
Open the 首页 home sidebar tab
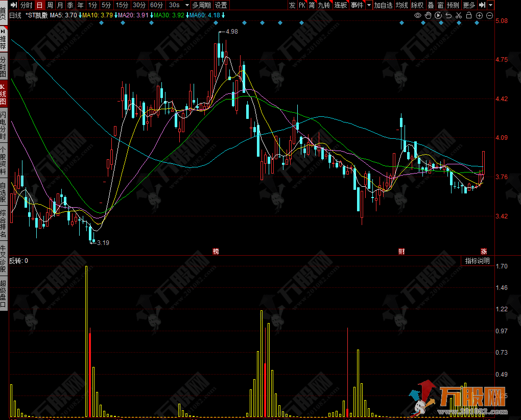tap(3, 12)
